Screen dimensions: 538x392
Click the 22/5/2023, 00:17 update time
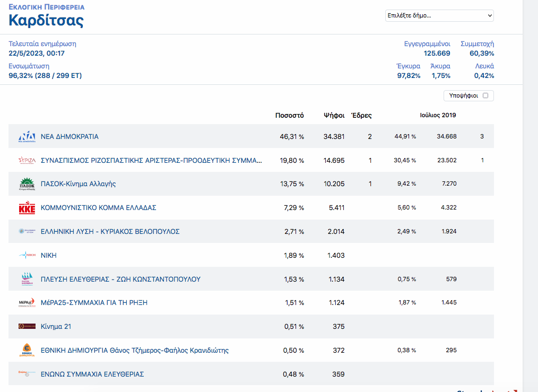37,53
